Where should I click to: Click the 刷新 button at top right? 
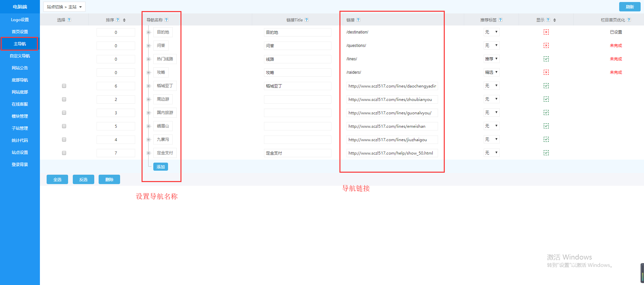[x=630, y=7]
